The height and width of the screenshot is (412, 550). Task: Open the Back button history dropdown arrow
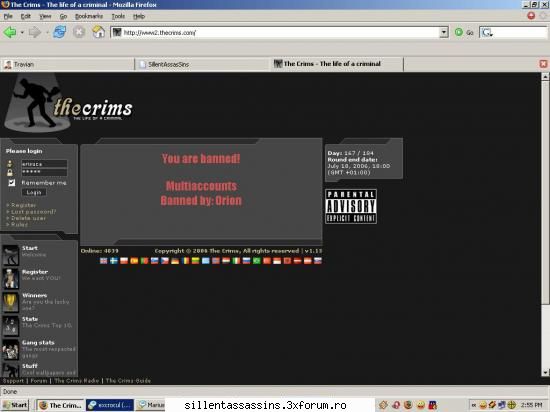[x=22, y=32]
